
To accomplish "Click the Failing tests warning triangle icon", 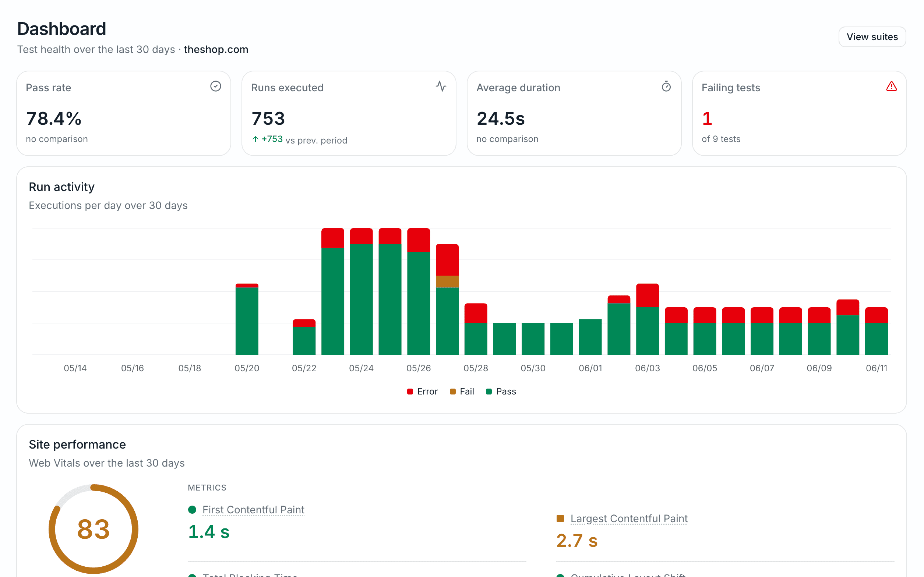I will 891,86.
